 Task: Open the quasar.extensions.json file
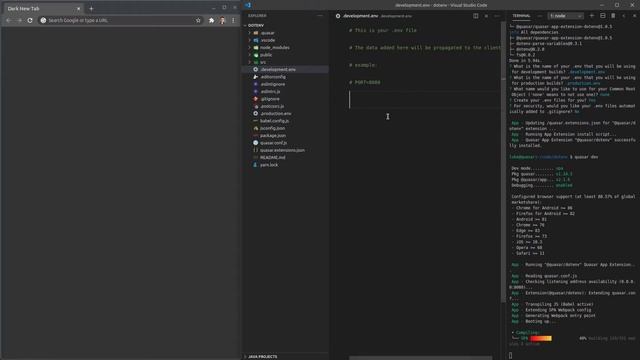pos(282,151)
